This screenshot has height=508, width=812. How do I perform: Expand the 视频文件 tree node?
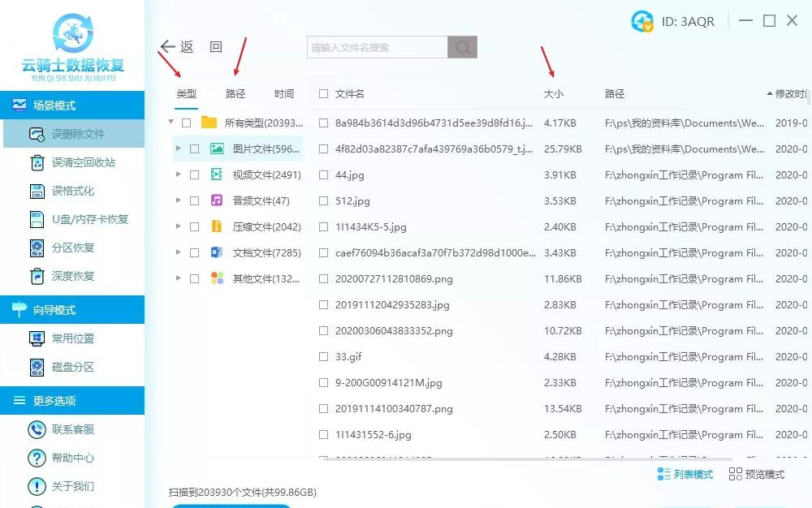[x=179, y=174]
